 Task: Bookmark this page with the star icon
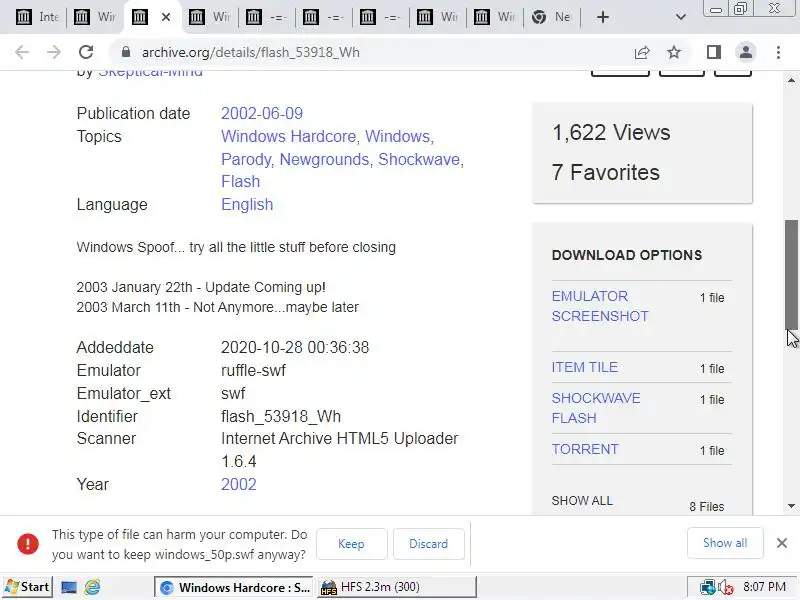pos(674,52)
